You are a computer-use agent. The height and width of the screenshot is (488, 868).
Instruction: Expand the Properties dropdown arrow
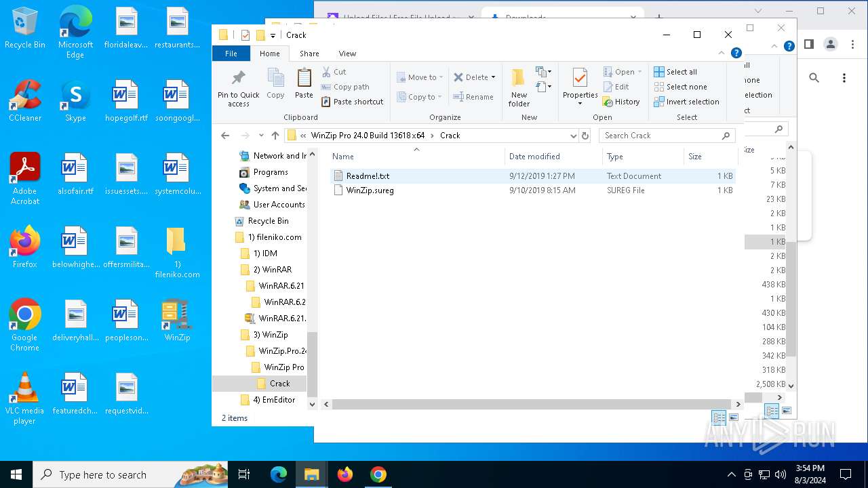(580, 104)
